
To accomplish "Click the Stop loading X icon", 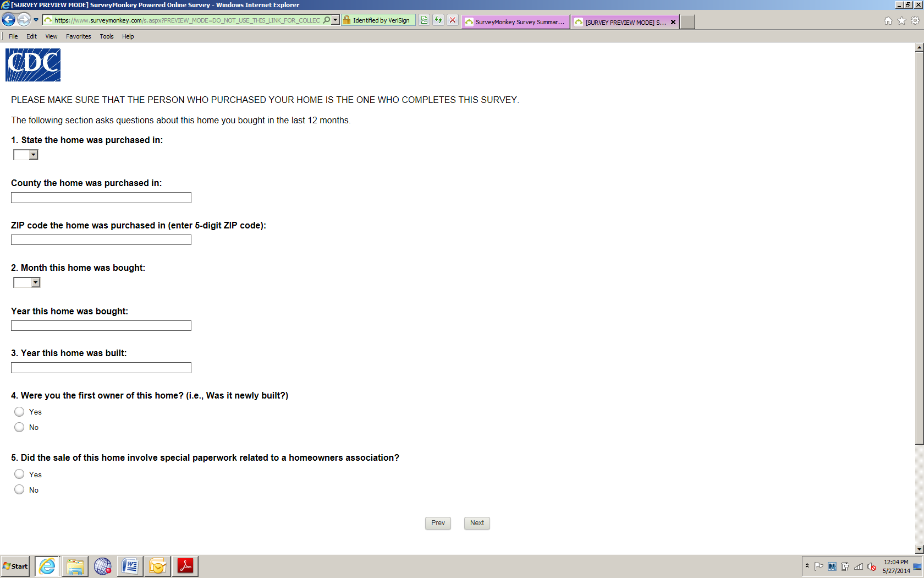I will click(x=453, y=20).
